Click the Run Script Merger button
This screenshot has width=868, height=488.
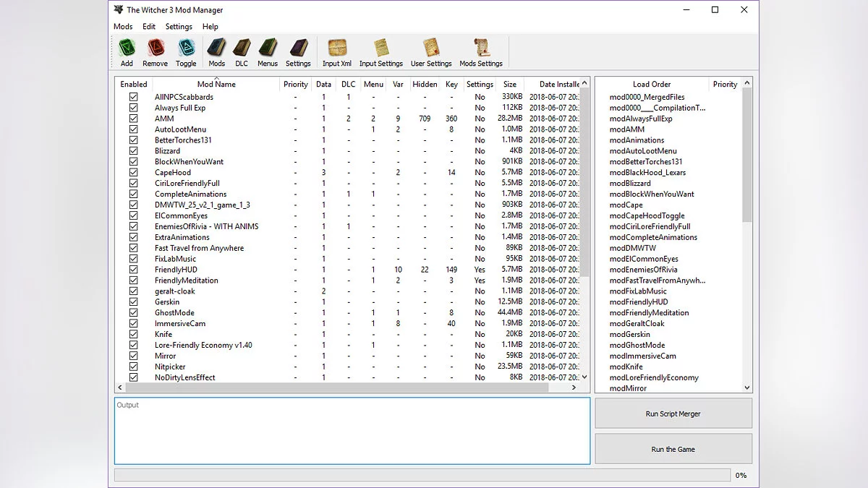(673, 413)
